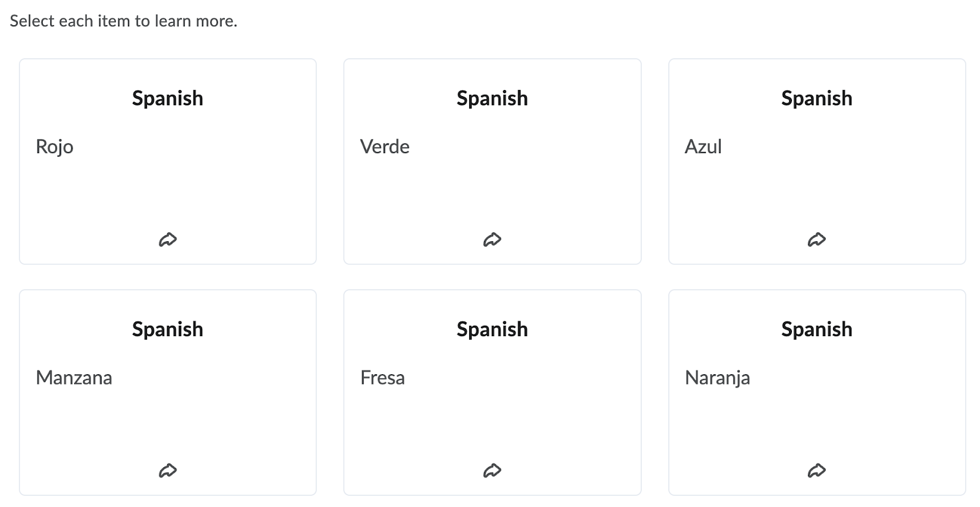The image size is (980, 507).
Task: Click the Spanish heading above Naranja
Action: pyautogui.click(x=816, y=329)
